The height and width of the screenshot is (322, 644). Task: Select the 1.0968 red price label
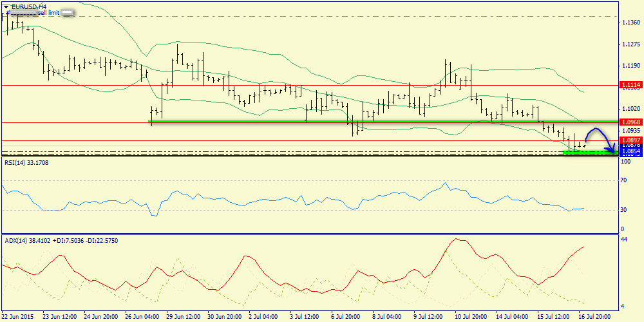point(630,122)
